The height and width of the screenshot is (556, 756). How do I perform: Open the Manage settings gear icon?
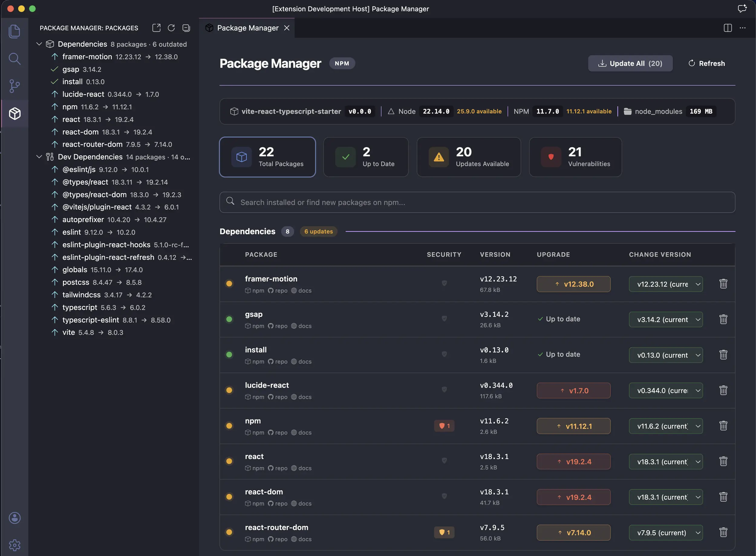pyautogui.click(x=15, y=545)
